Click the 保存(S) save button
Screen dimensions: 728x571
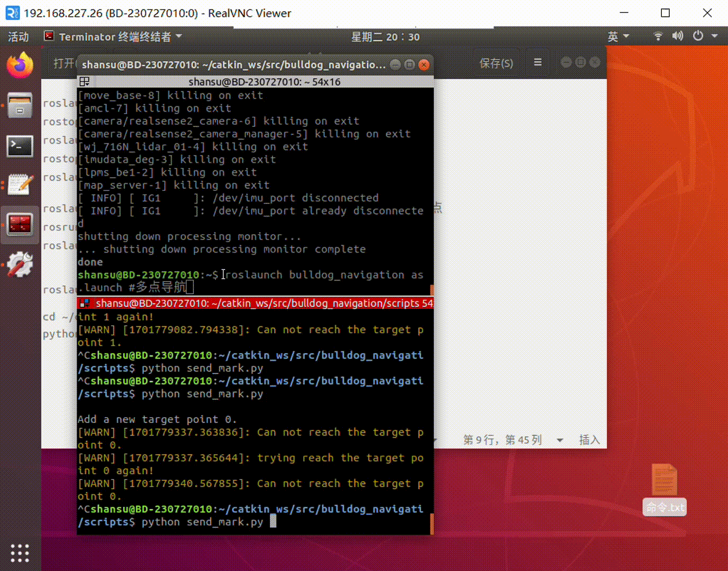click(x=496, y=63)
